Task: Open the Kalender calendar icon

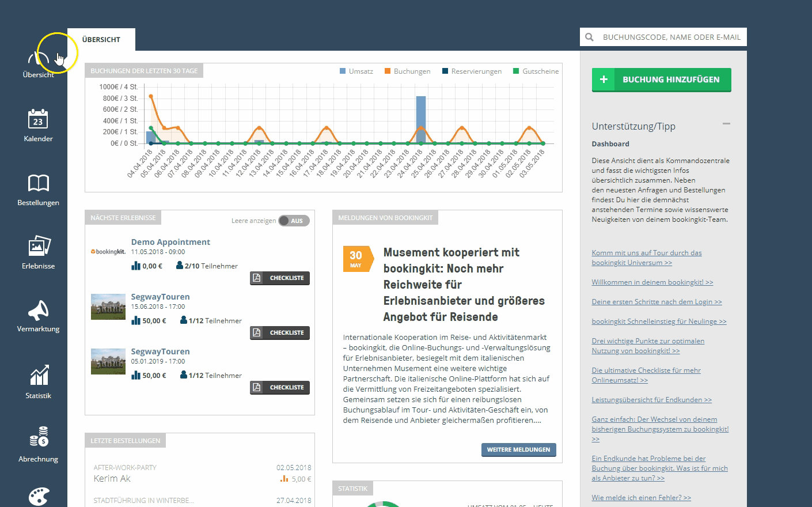Action: (38, 119)
